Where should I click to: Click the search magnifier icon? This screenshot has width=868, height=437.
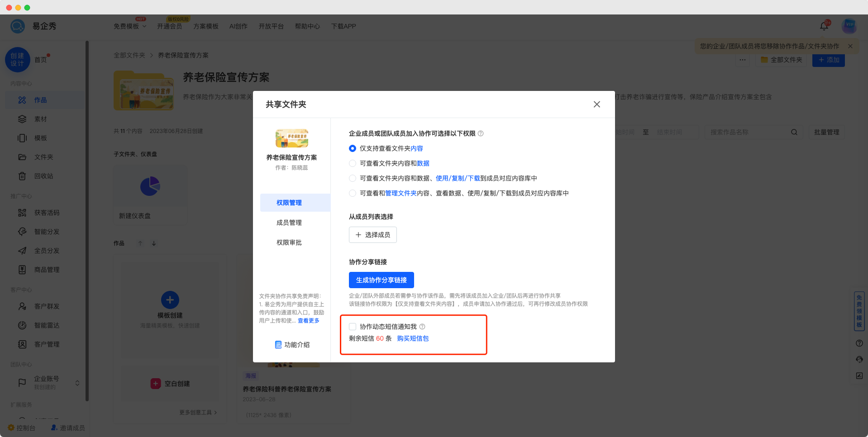coord(794,132)
